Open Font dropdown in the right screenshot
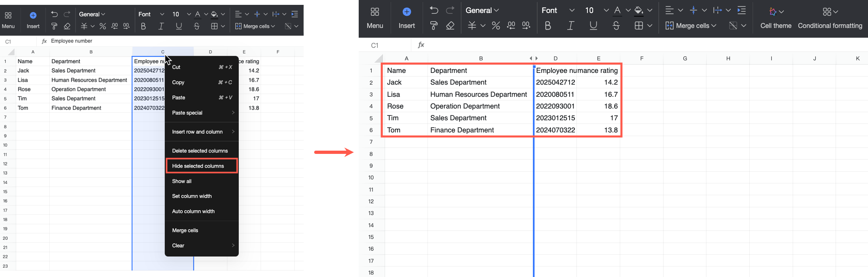868x277 pixels. (558, 11)
